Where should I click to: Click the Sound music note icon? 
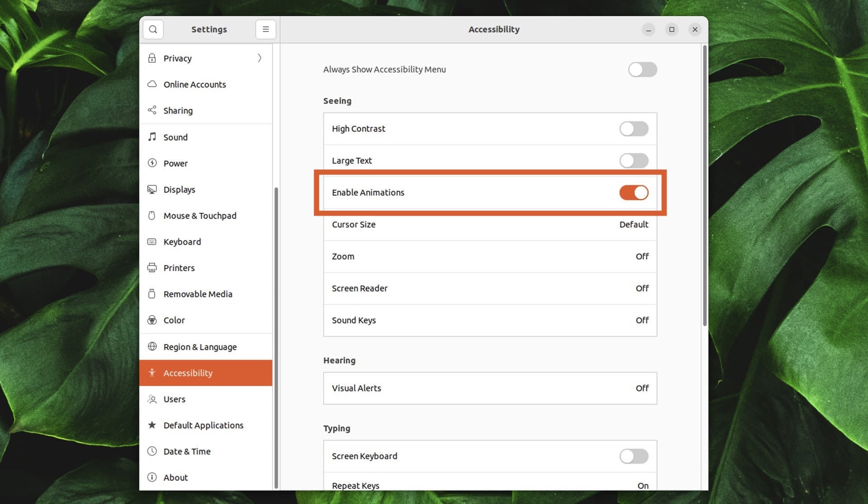tap(152, 137)
